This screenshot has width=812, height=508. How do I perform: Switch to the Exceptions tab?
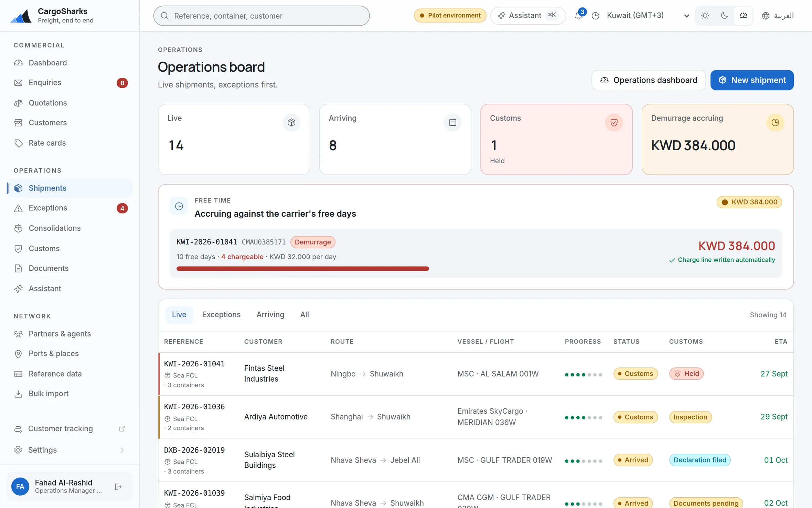[x=221, y=315]
